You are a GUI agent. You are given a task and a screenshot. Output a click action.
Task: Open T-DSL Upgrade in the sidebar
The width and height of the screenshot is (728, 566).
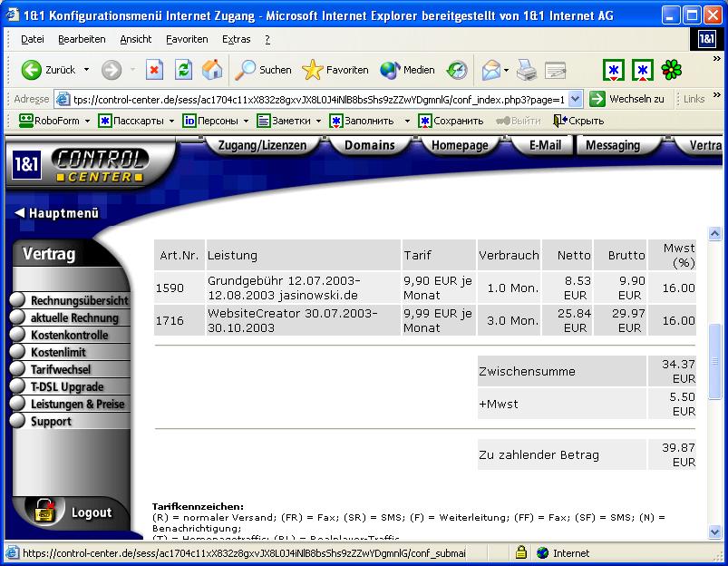pos(70,386)
